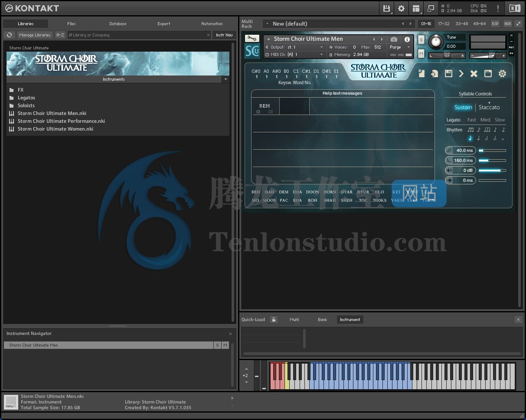Solo the instrument with S button
The image size is (526, 420).
tap(421, 39)
